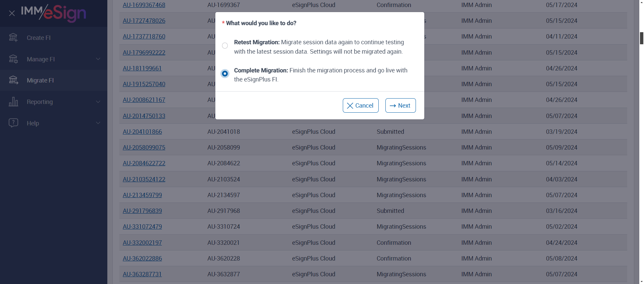Viewport: 644px width, 284px height.
Task: Click the Migrate FI bank icon
Action: (x=13, y=80)
